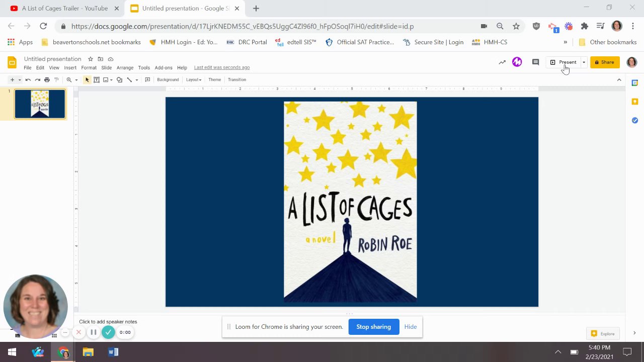This screenshot has width=644, height=362.
Task: Click 'Last edit was seconds ago' link
Action: click(222, 67)
